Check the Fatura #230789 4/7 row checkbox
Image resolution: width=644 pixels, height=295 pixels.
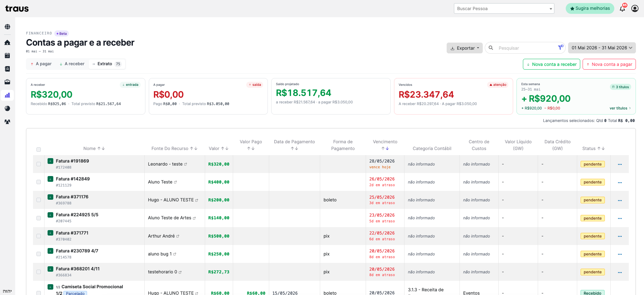38,254
